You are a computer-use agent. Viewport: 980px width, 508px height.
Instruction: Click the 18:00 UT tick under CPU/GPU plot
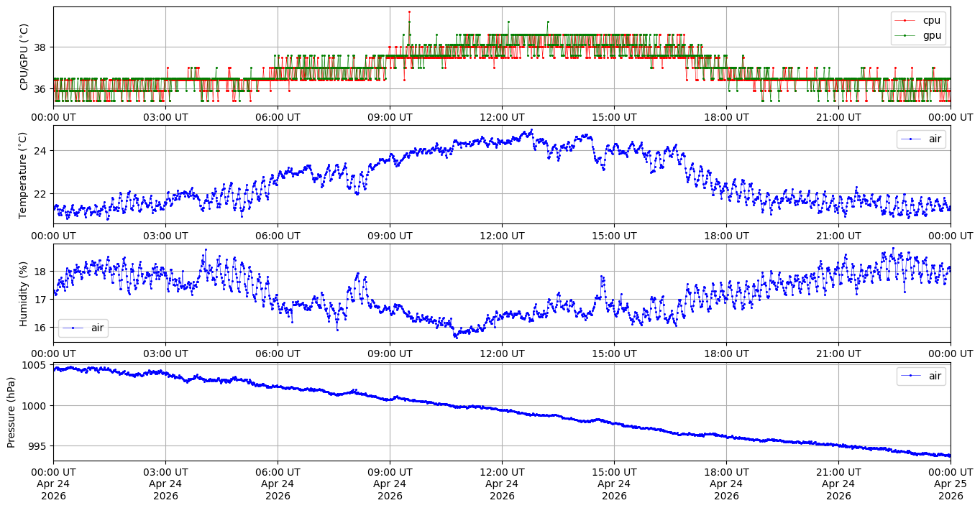(726, 116)
